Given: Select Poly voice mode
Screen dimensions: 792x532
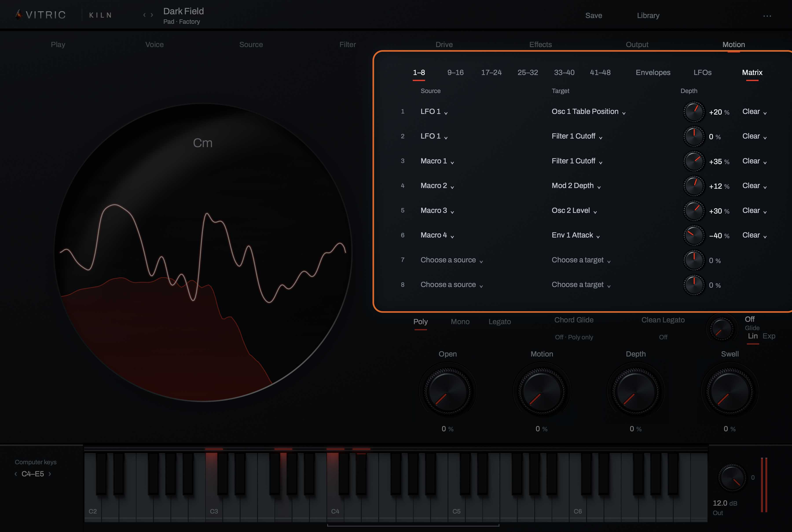Looking at the screenshot, I should point(420,322).
